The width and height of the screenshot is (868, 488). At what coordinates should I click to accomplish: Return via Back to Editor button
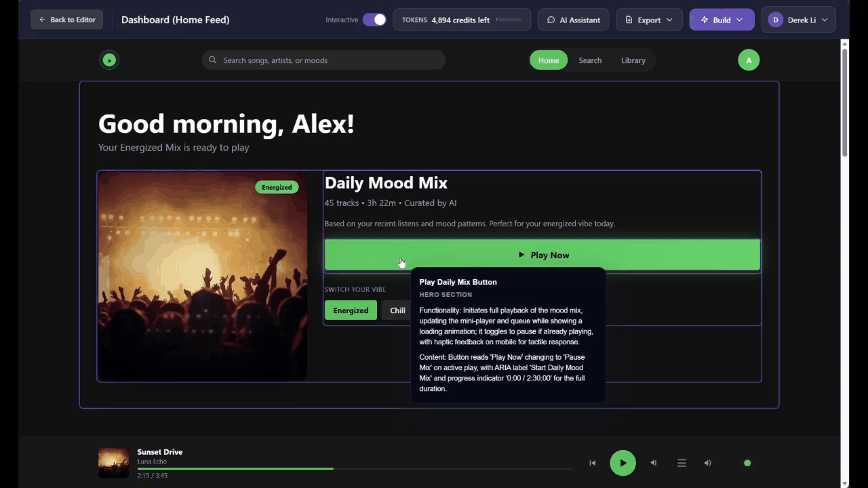coord(67,20)
